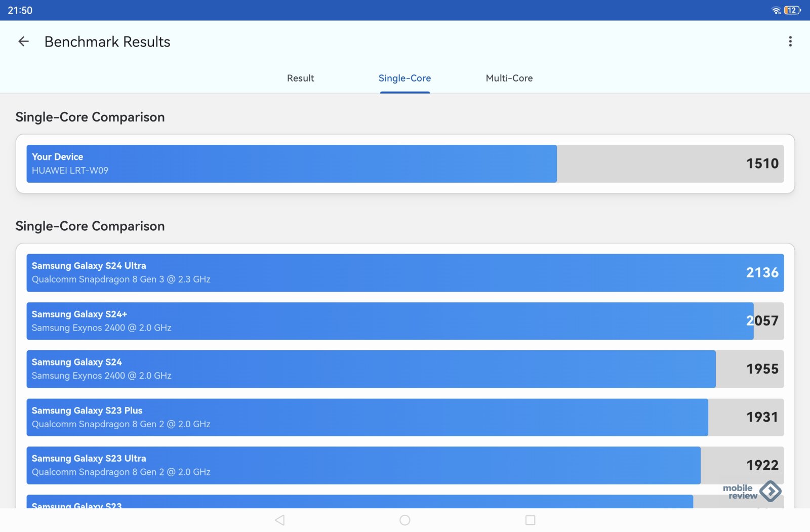This screenshot has height=532, width=810.
Task: Select the Single-Core tab
Action: coord(404,78)
